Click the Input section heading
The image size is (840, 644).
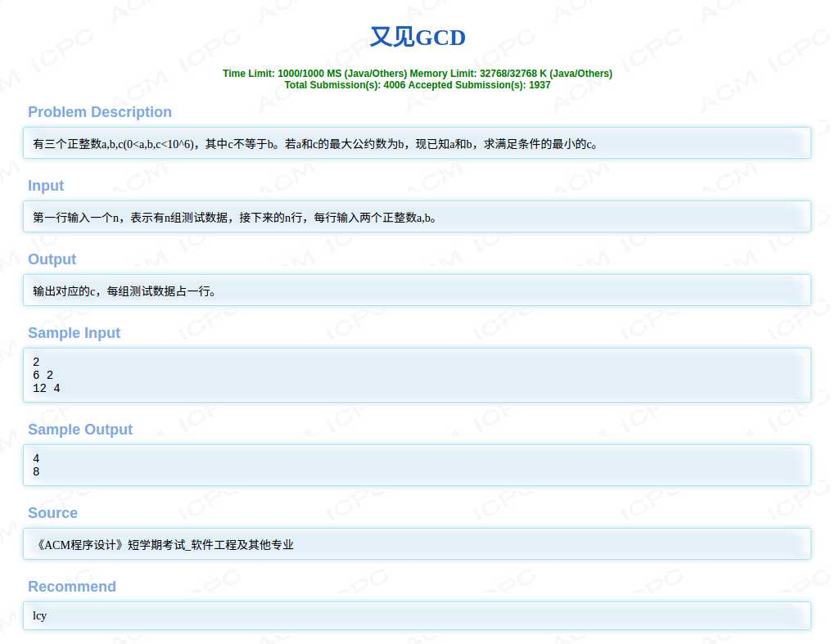(x=46, y=186)
